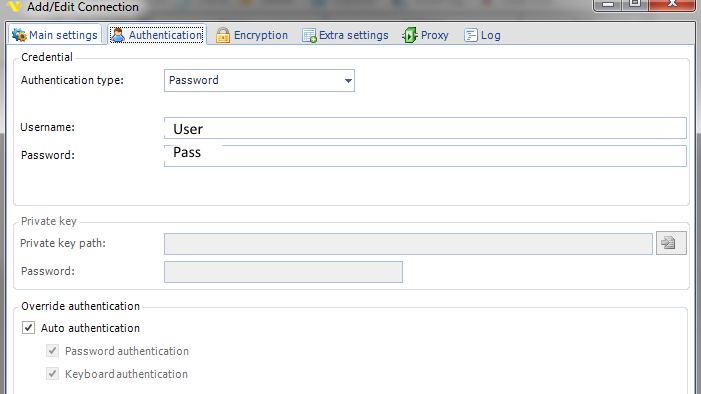This screenshot has height=394, width=701.
Task: Click the Extra settings table icon
Action: pos(309,35)
